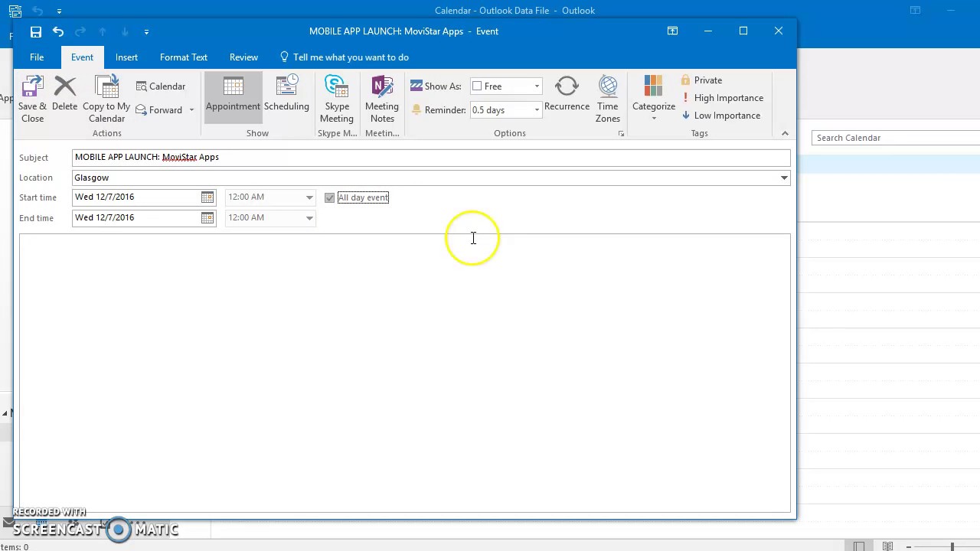The width and height of the screenshot is (980, 551).
Task: Expand the Forward dropdown arrow
Action: click(191, 110)
